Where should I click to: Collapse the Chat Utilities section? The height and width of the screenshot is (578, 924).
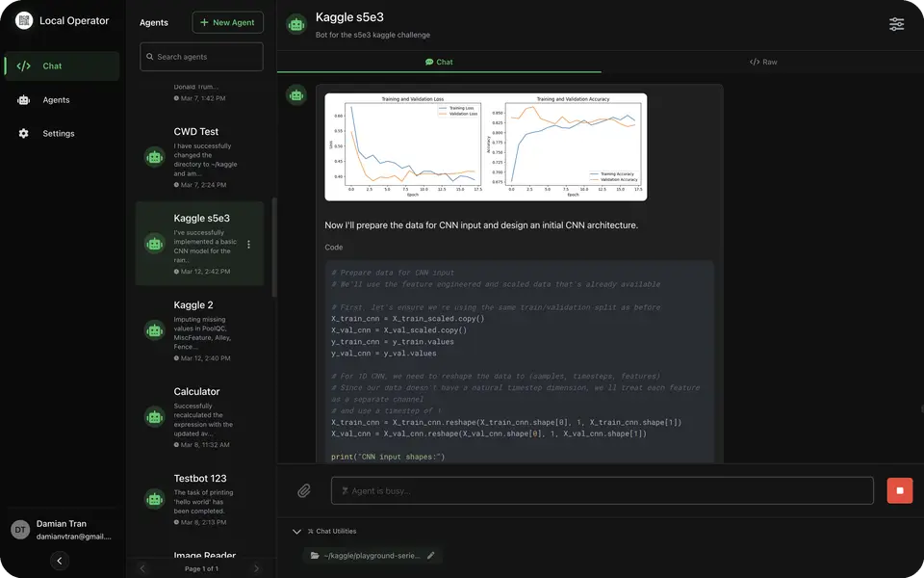[296, 532]
